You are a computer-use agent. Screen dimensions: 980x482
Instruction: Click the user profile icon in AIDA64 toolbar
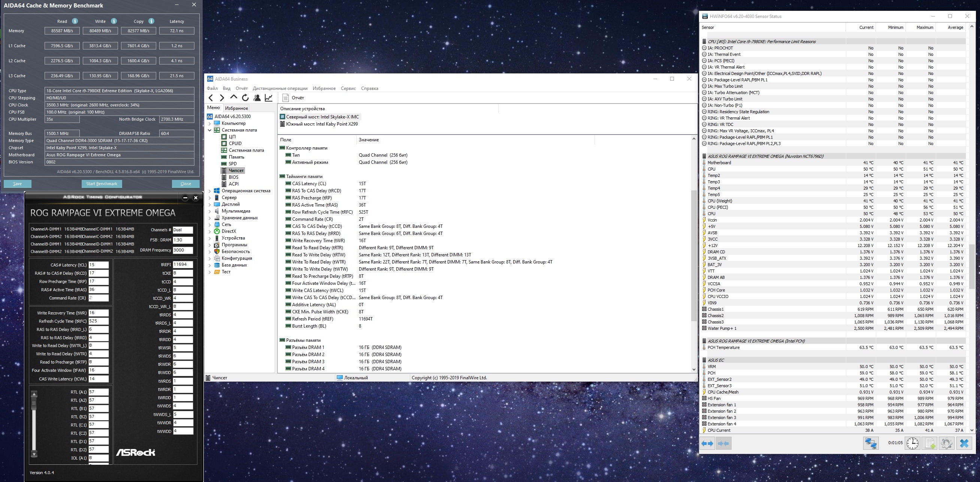pos(257,98)
